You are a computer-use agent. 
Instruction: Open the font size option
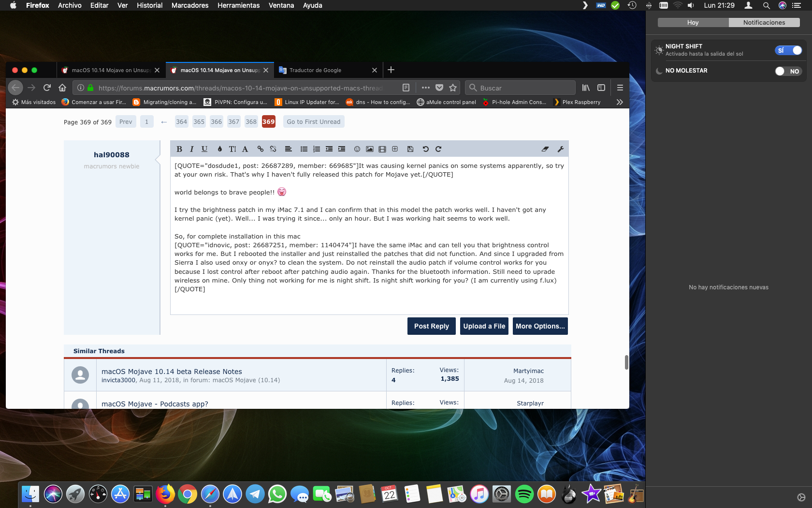click(x=232, y=149)
